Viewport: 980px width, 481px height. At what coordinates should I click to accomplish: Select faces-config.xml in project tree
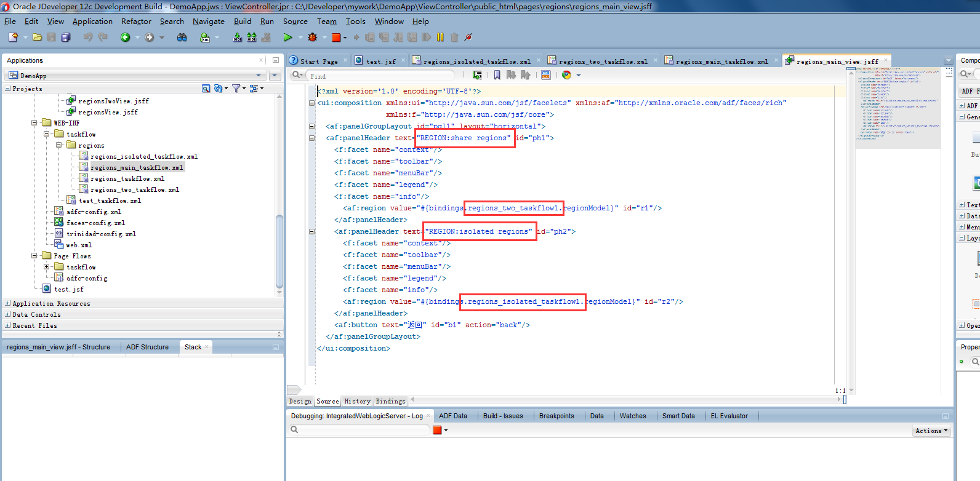95,223
